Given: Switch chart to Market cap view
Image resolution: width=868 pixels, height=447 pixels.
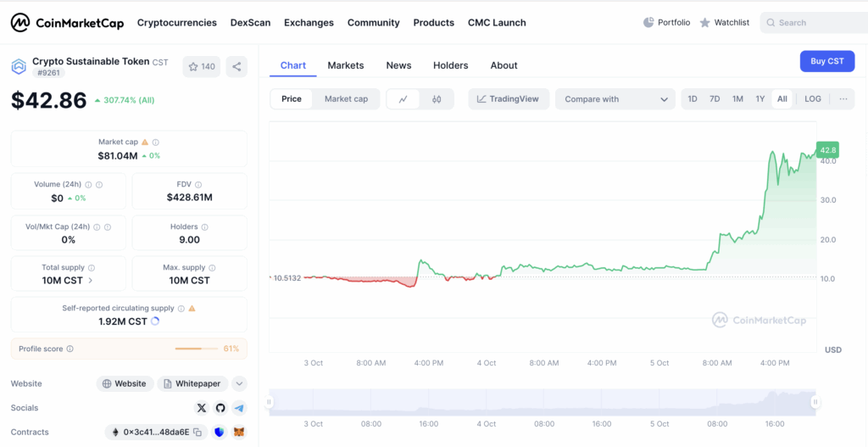Looking at the screenshot, I should pos(346,99).
